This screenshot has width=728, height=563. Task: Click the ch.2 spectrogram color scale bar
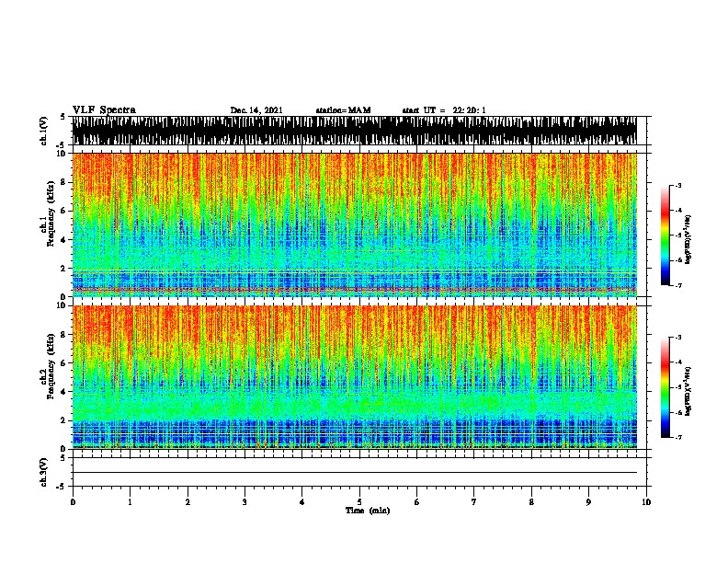665,387
